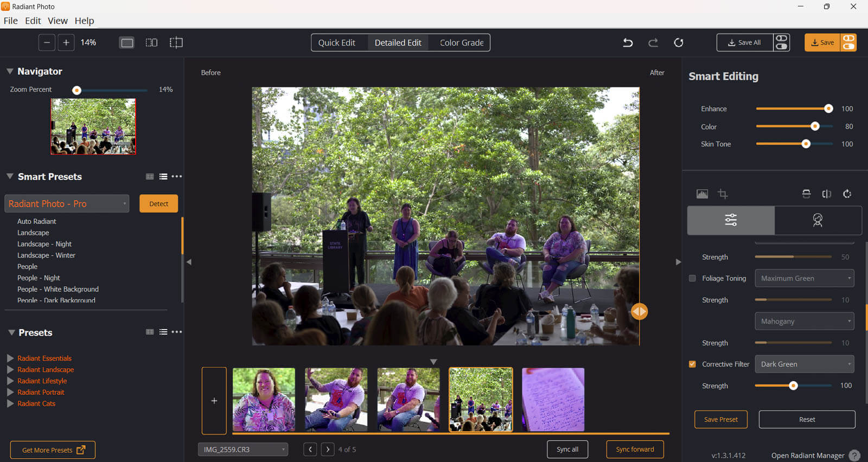Viewport: 868px width, 462px height.
Task: Click the zoom out minus icon
Action: (47, 43)
